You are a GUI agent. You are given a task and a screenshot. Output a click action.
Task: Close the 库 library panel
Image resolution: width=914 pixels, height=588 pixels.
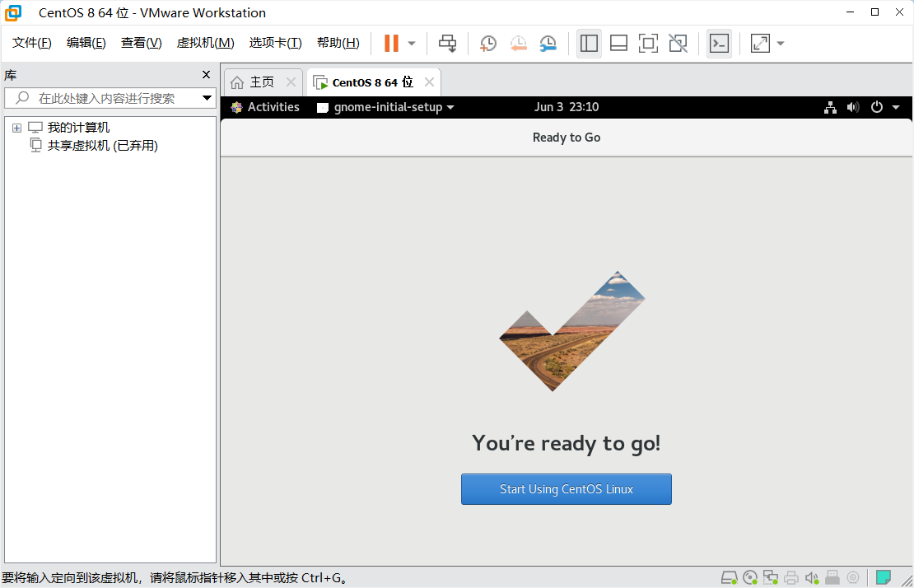pos(206,75)
